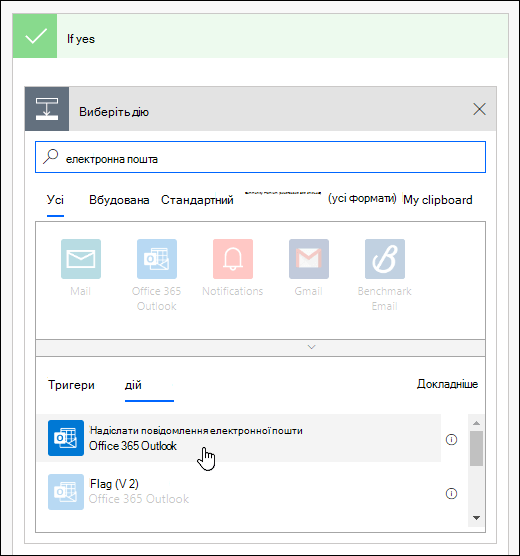The width and height of the screenshot is (520, 556).
Task: Switch to the Тригери tab
Action: pyautogui.click(x=71, y=385)
